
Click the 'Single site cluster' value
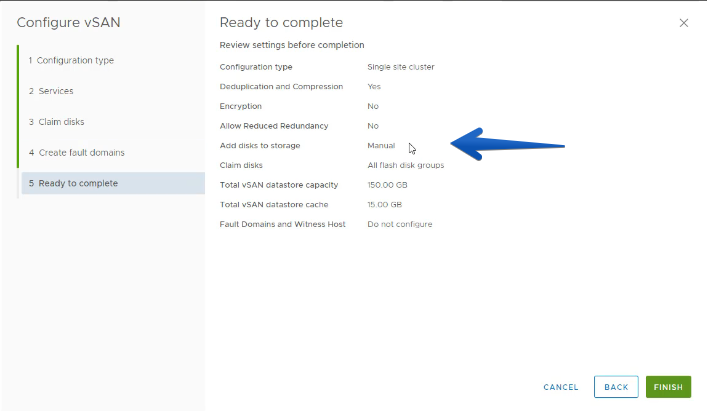[400, 67]
